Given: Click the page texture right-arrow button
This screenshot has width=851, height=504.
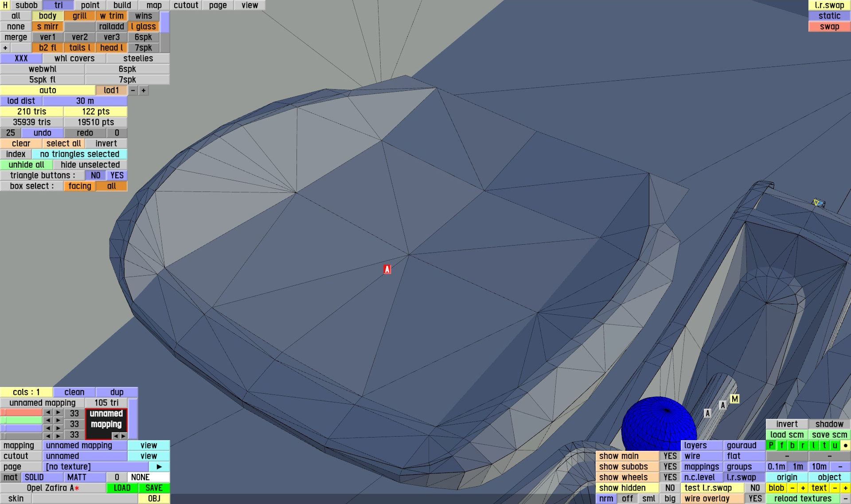Looking at the screenshot, I should pyautogui.click(x=159, y=467).
